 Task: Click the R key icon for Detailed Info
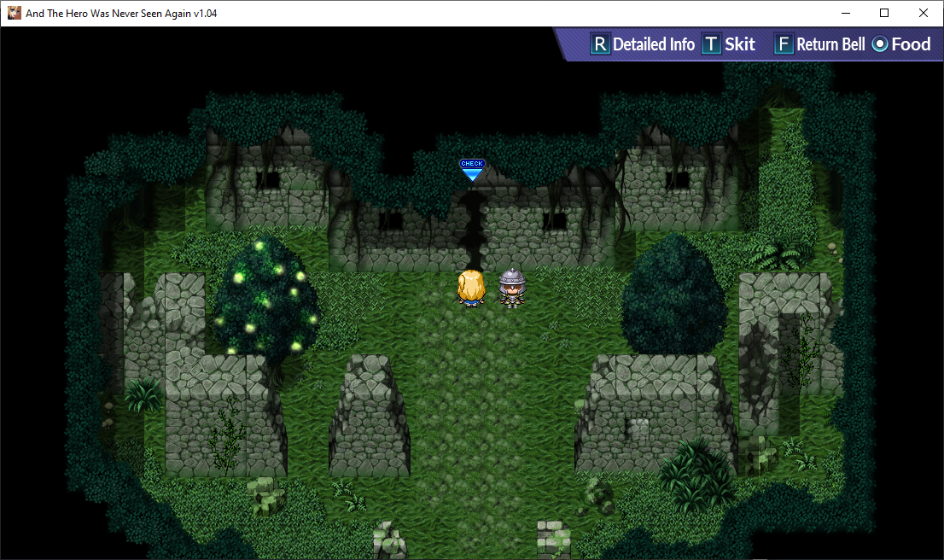(x=600, y=44)
